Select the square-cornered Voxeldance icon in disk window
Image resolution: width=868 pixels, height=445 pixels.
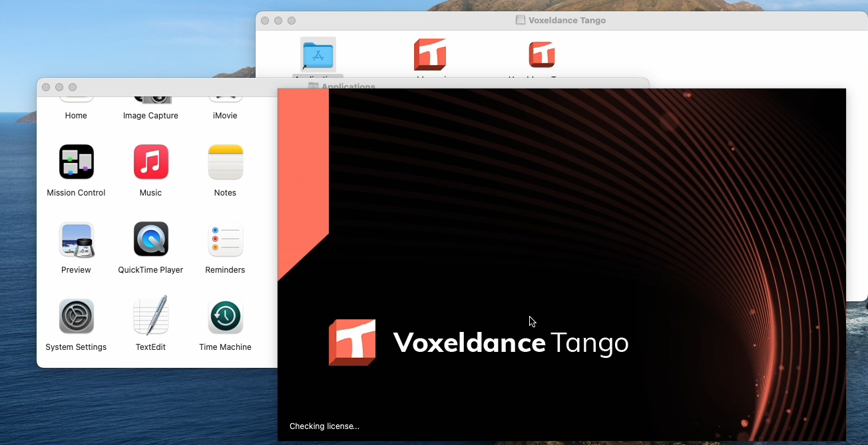[430, 54]
